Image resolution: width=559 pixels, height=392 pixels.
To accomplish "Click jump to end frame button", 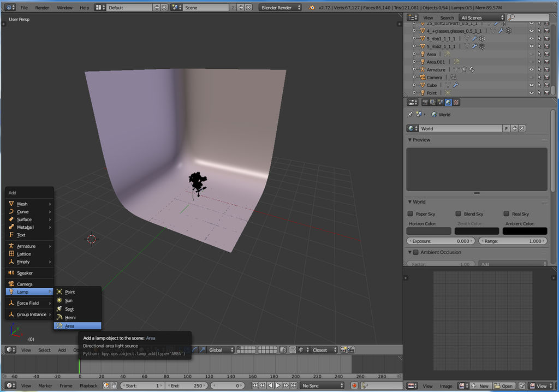I will 294,385.
